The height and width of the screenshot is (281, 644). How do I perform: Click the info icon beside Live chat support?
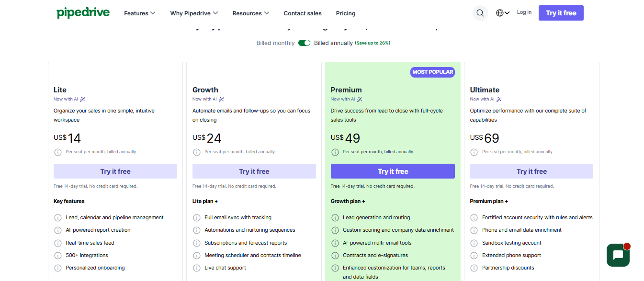pos(197,268)
